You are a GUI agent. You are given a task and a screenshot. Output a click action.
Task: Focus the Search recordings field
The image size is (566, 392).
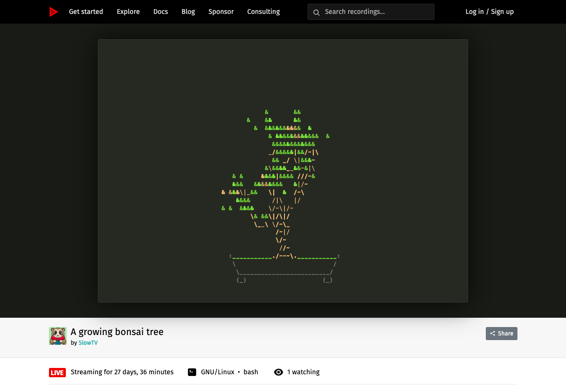(371, 12)
